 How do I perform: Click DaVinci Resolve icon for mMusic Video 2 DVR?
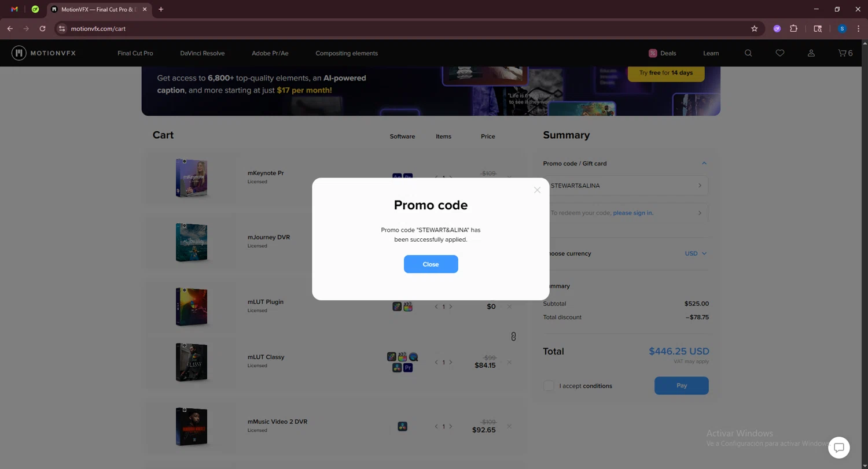tap(403, 426)
